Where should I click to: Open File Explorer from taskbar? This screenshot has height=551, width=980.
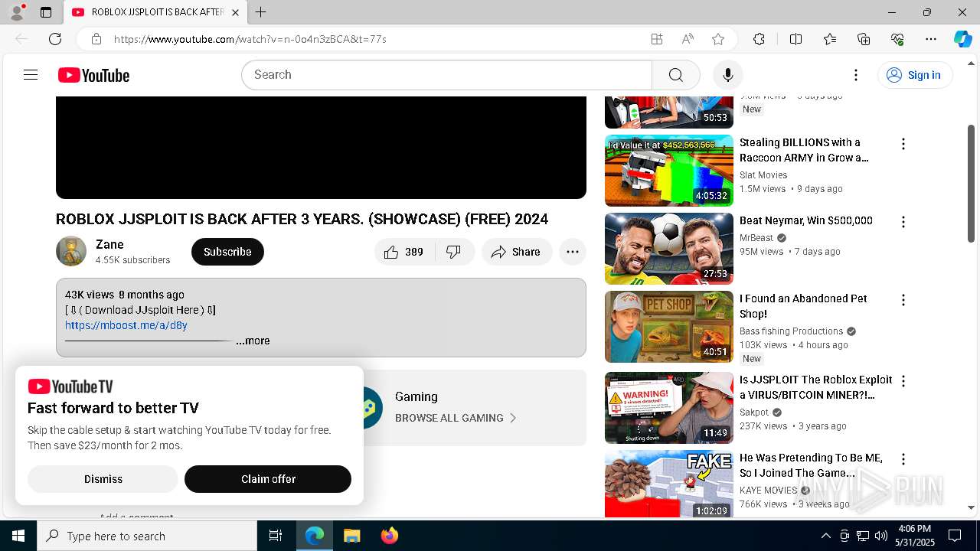pos(351,536)
